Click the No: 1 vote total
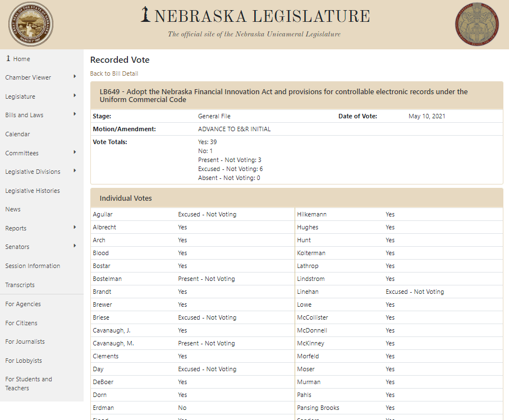Screen dimensions: 509x420 pyautogui.click(x=205, y=151)
